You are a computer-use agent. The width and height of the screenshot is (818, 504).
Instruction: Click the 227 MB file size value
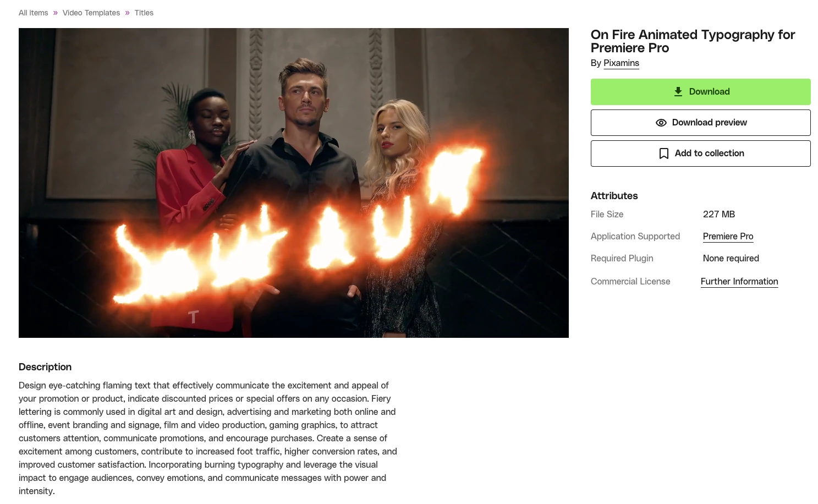718,215
